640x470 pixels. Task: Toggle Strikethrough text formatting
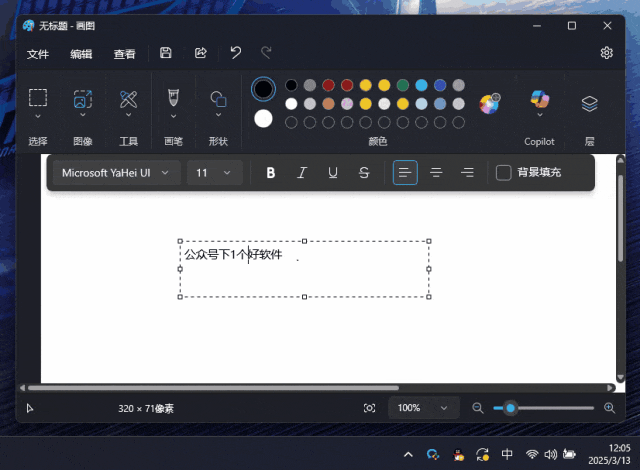(364, 173)
